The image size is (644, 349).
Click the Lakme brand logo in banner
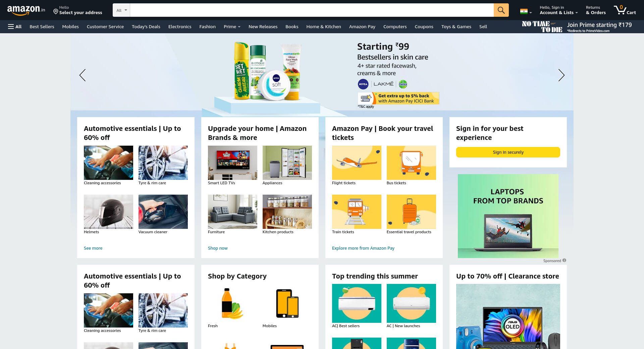click(383, 84)
